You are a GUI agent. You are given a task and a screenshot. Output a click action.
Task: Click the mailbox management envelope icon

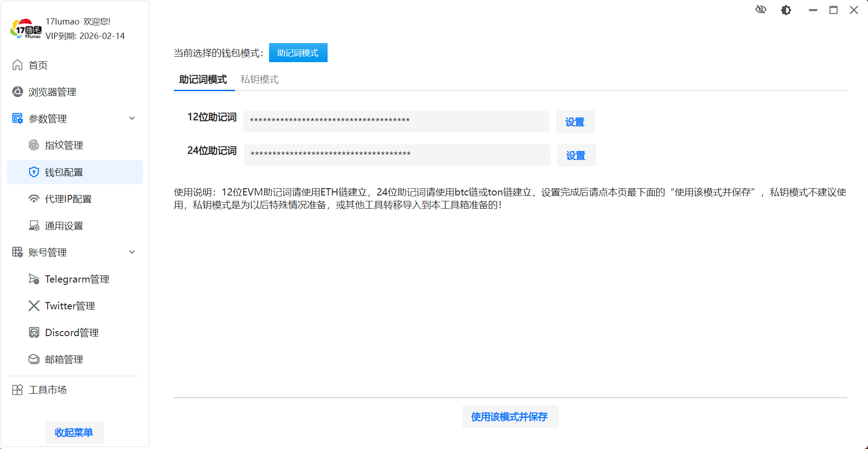point(34,359)
